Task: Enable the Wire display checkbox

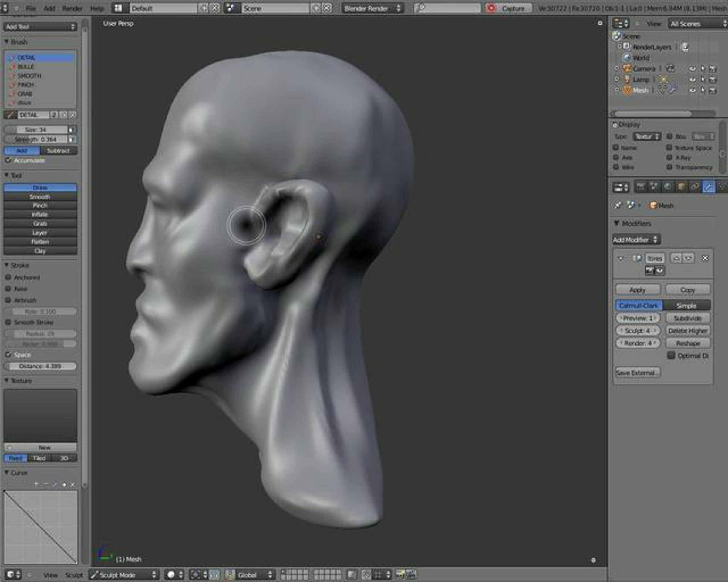Action: coord(616,167)
